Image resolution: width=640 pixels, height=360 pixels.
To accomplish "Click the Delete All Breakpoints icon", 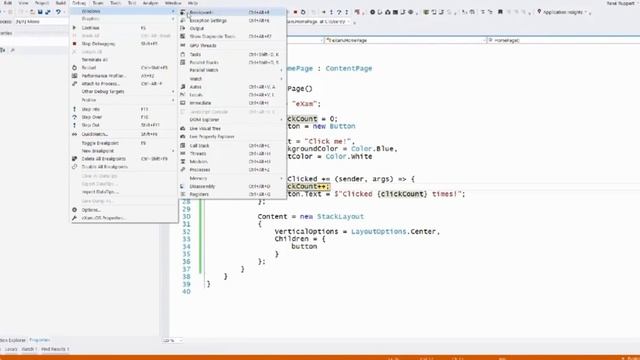I will [74, 159].
